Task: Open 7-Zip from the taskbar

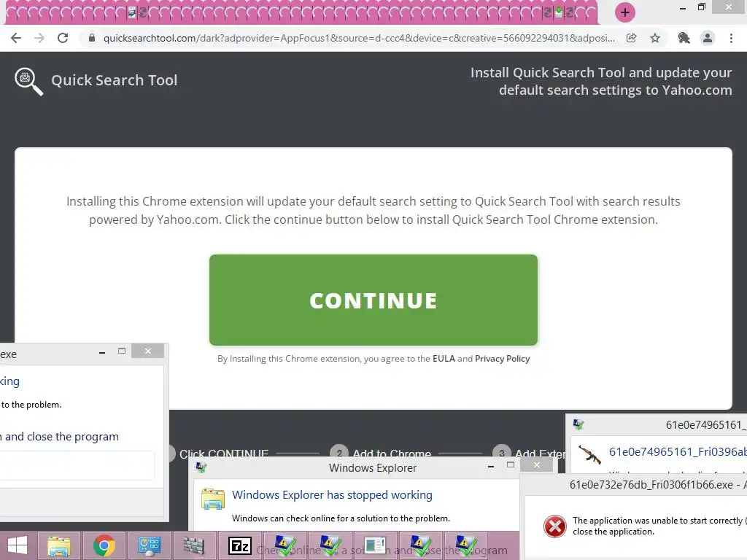Action: pyautogui.click(x=240, y=545)
